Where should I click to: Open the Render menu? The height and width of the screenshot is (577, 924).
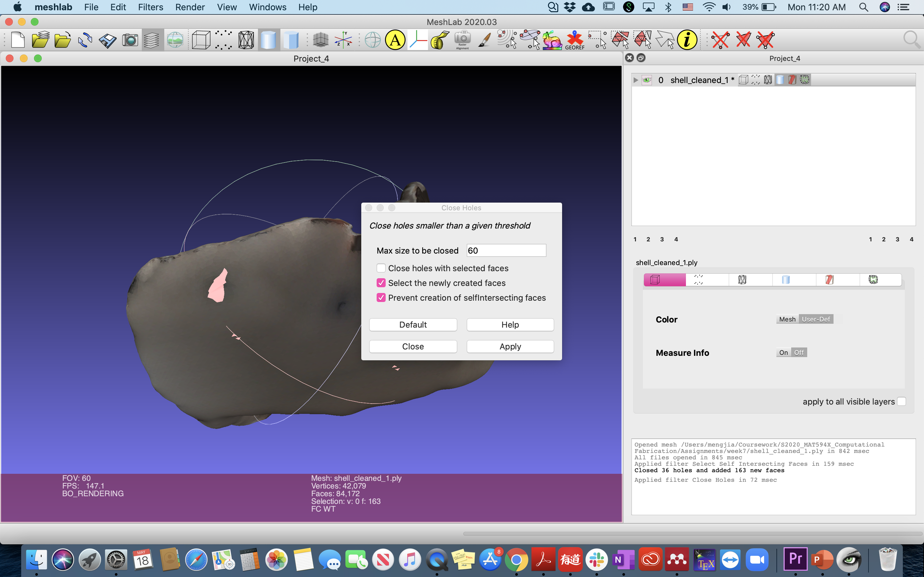tap(190, 7)
